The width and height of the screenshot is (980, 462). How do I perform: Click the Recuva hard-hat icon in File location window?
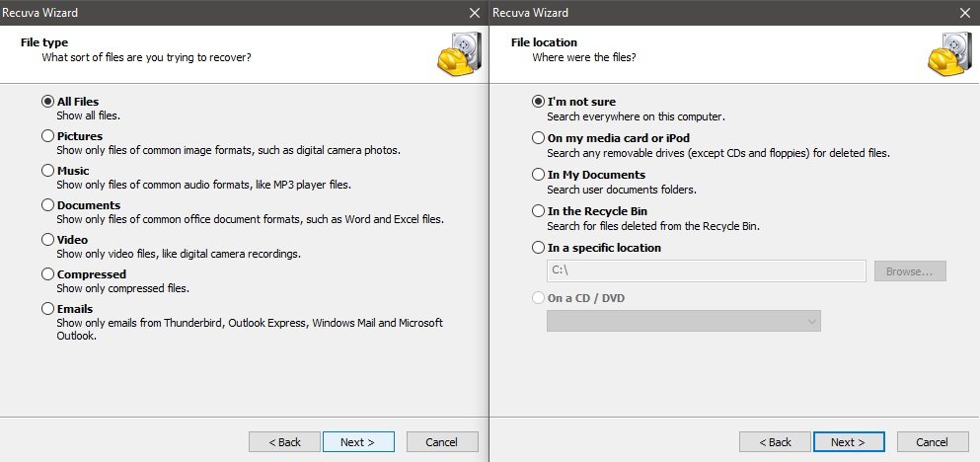[x=950, y=53]
